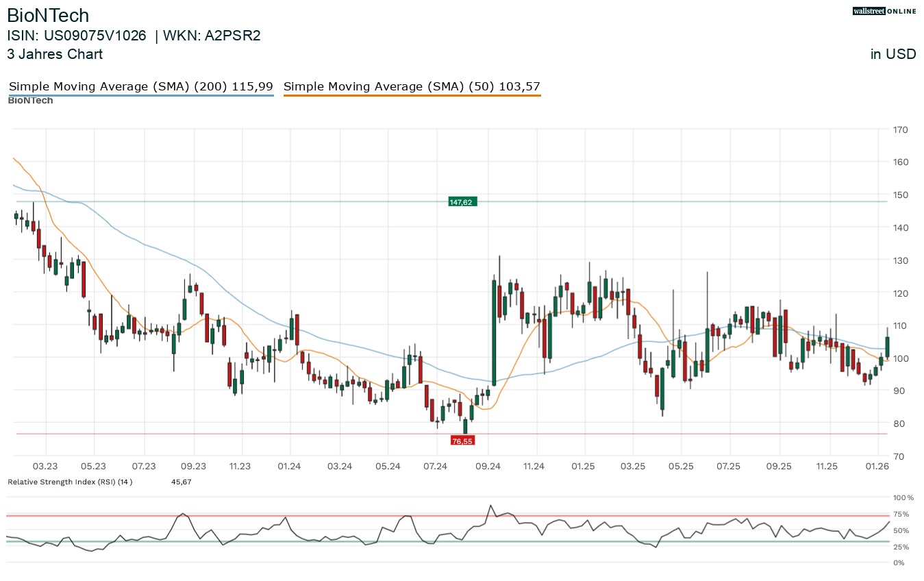Click the RSI value 45,67
The image size is (924, 581).
pos(182,482)
